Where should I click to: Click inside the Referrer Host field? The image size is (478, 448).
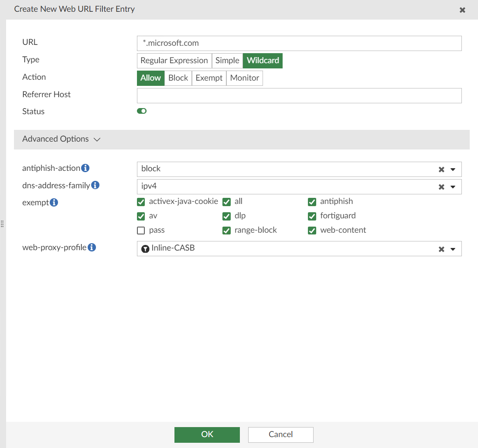299,95
